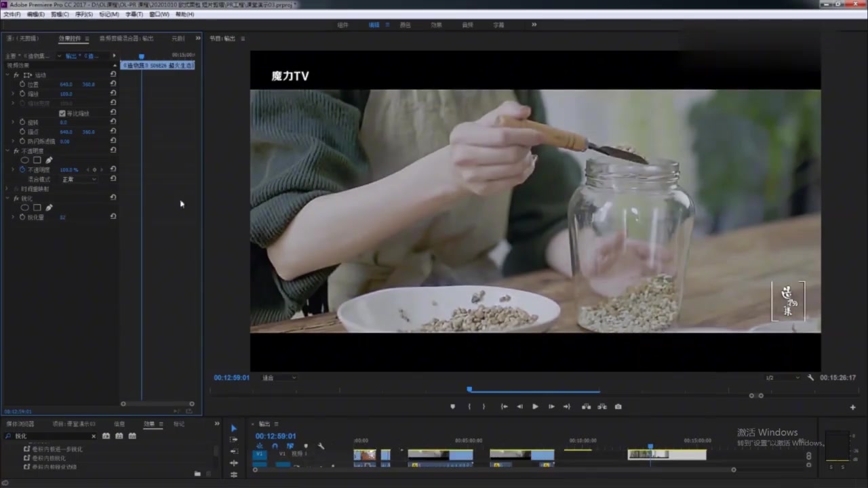
Task: Click the Step Back one frame button
Action: click(519, 407)
